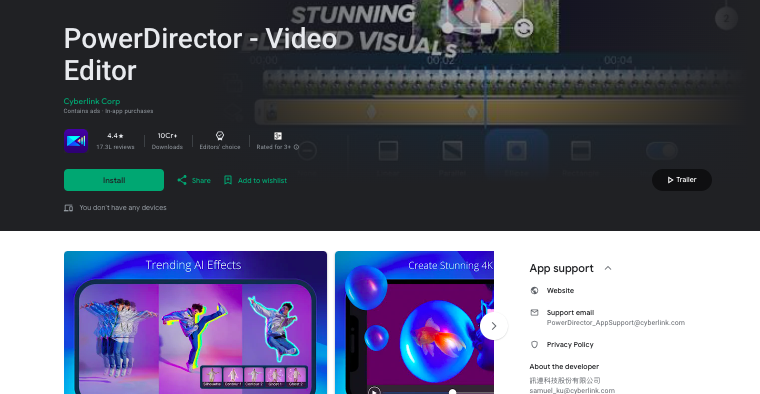Click the Editors' choice badge icon
Image resolution: width=760 pixels, height=394 pixels.
pos(220,136)
